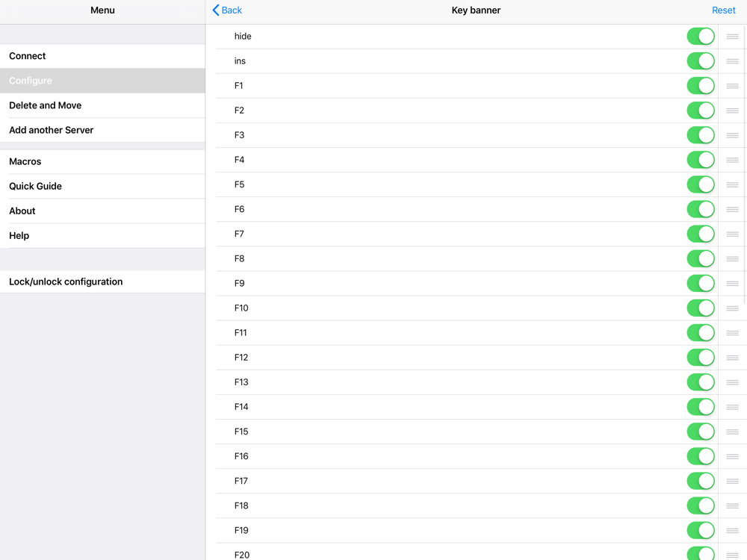The width and height of the screenshot is (747, 560).
Task: Toggle the F15 key switch
Action: pos(701,432)
